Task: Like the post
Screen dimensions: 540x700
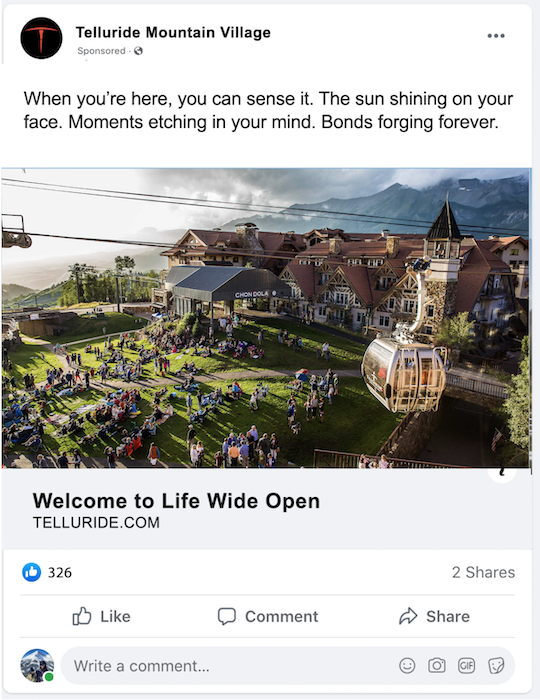Action: 101,617
